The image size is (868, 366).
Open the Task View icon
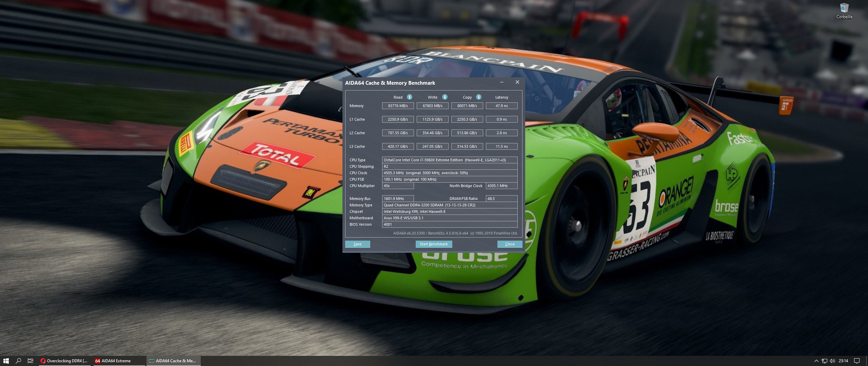31,361
